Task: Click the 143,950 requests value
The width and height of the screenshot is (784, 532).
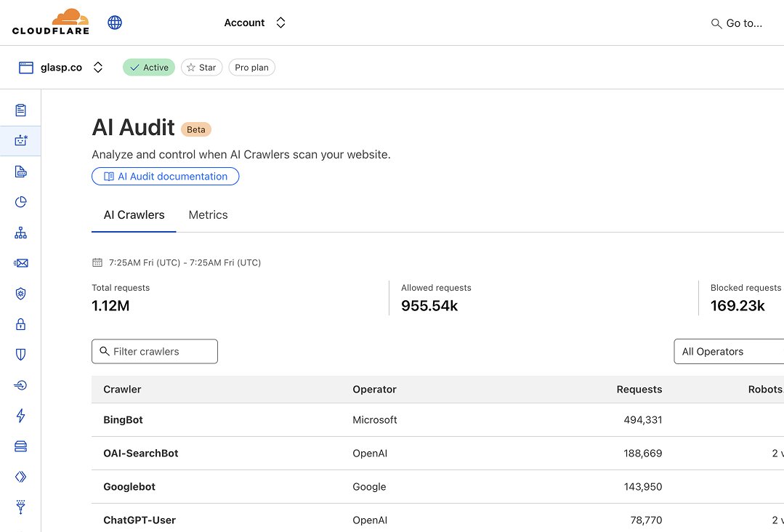Action: point(642,487)
